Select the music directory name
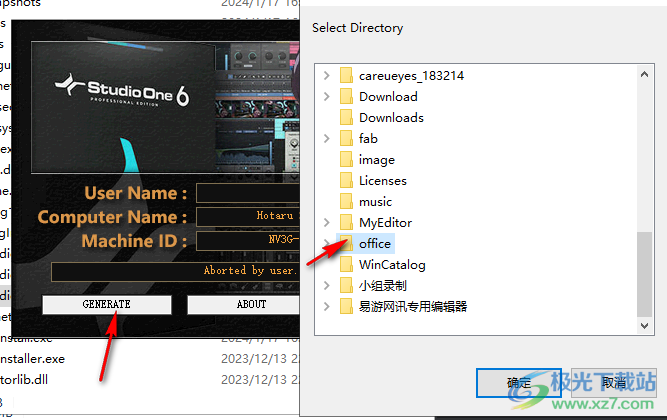667x420 pixels. click(375, 202)
